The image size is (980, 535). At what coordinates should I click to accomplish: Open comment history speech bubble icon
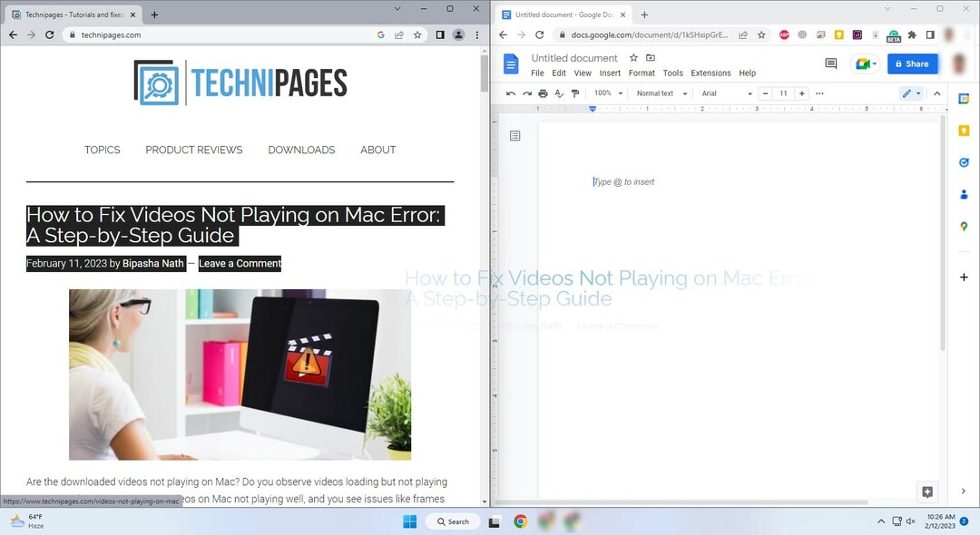[x=830, y=63]
